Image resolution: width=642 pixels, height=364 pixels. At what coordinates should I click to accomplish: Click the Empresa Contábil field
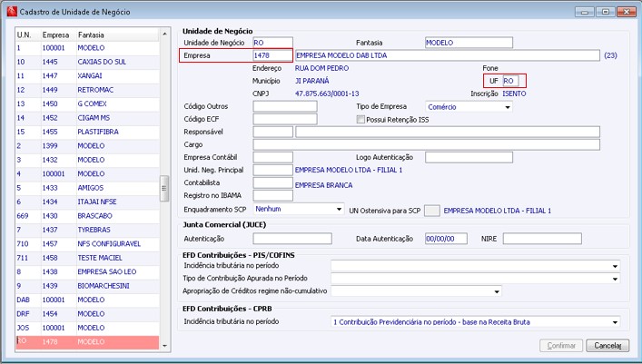272,157
